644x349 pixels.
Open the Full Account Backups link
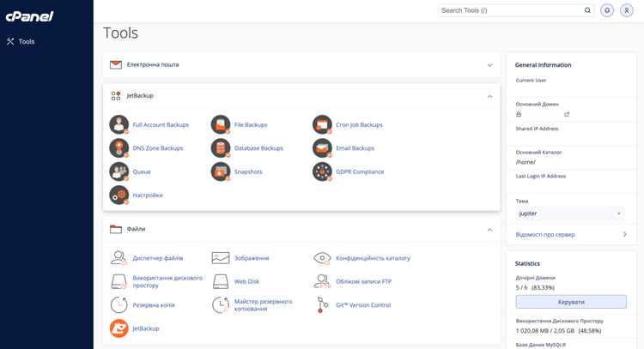[161, 124]
